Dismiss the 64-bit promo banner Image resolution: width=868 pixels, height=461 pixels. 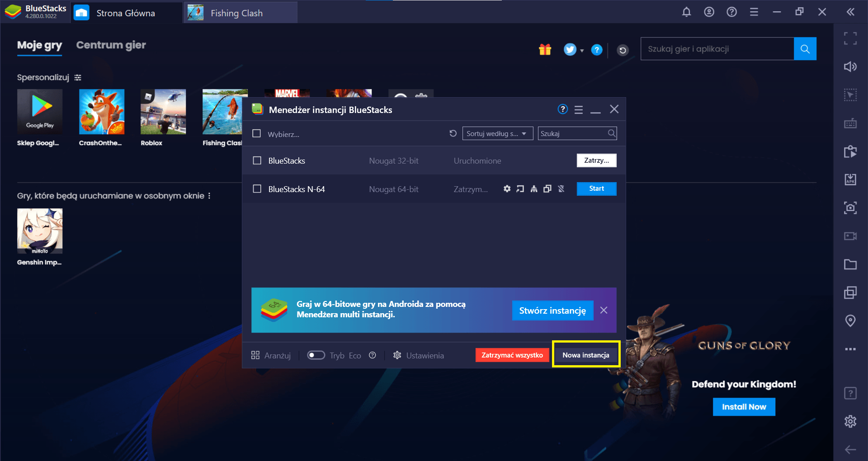coord(604,310)
